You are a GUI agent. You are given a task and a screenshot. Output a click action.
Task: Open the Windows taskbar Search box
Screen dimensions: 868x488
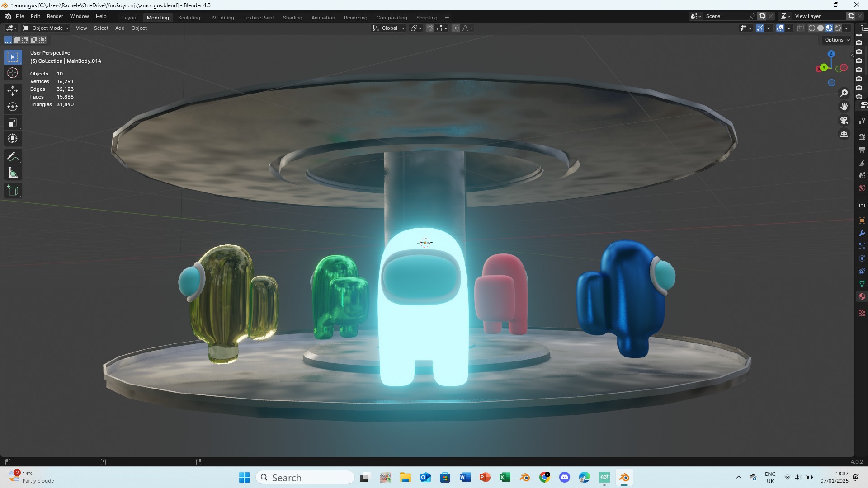pyautogui.click(x=305, y=478)
